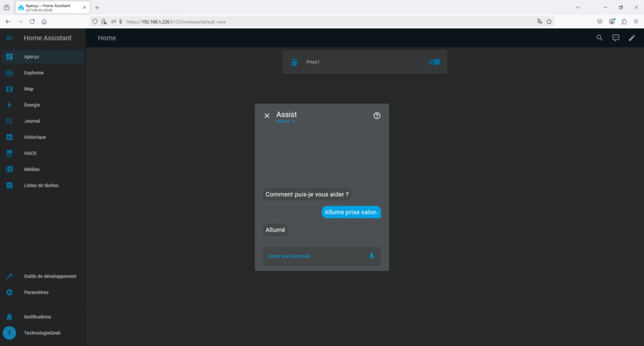
Task: Open the Map panel
Action: click(x=43, y=89)
